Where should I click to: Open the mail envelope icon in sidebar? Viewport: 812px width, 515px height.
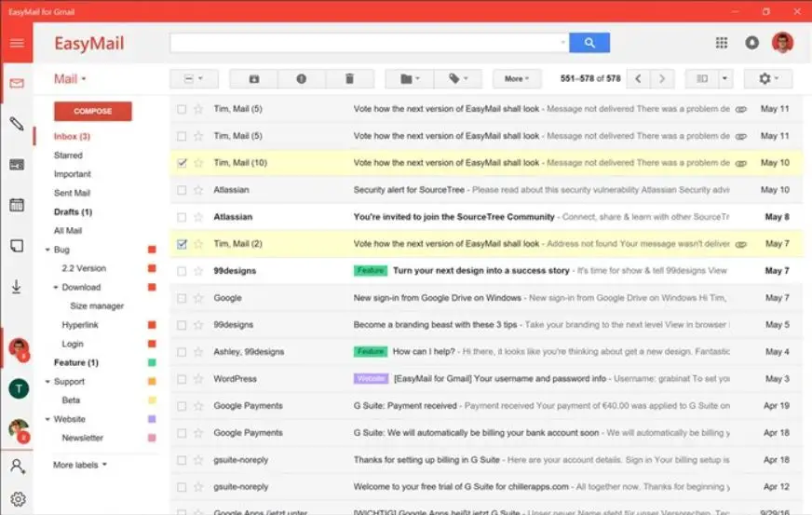click(17, 83)
